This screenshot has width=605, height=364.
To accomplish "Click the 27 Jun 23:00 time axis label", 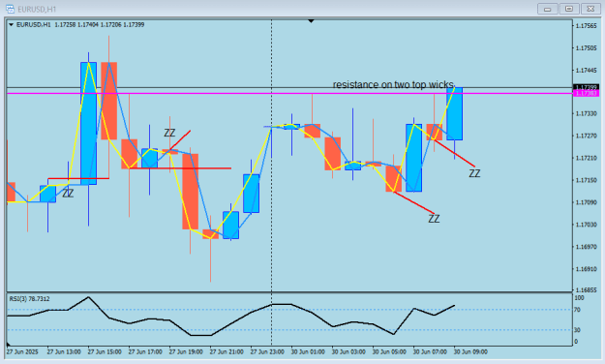I will (267, 352).
